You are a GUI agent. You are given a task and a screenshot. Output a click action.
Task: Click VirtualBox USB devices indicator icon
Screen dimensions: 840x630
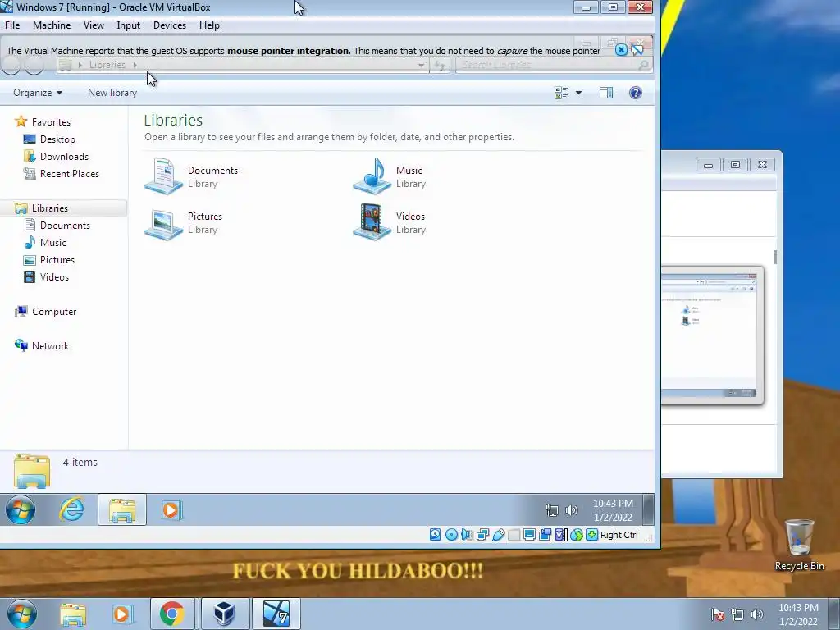click(498, 535)
